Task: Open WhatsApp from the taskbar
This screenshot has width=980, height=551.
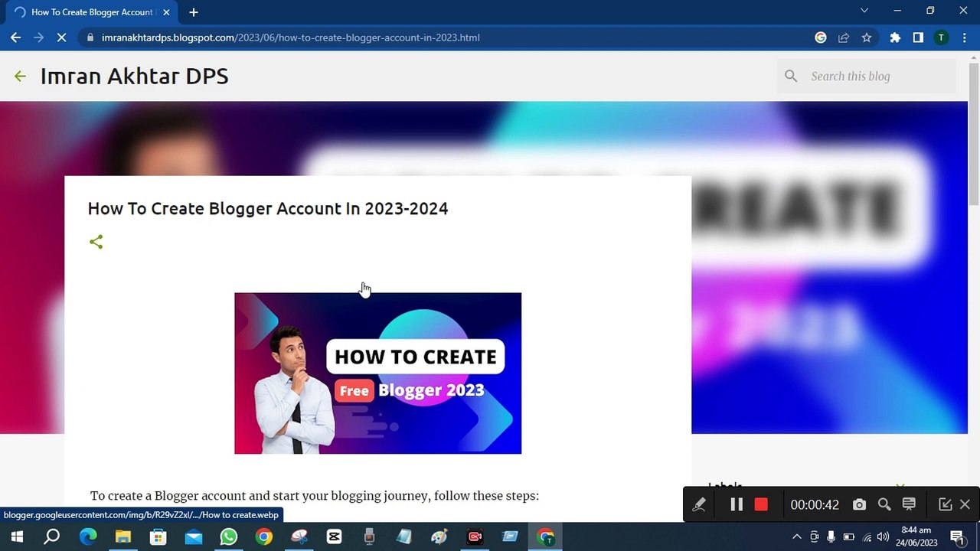Action: pyautogui.click(x=229, y=536)
